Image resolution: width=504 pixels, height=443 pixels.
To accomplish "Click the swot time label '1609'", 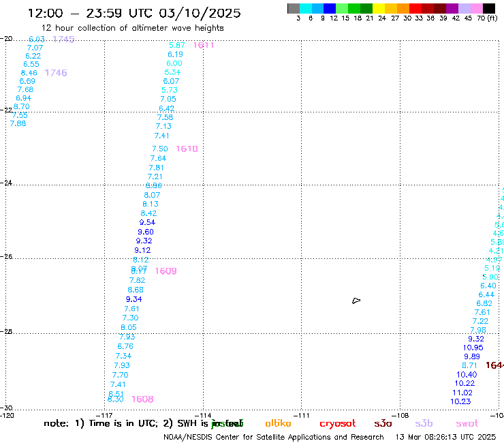I will tap(166, 271).
